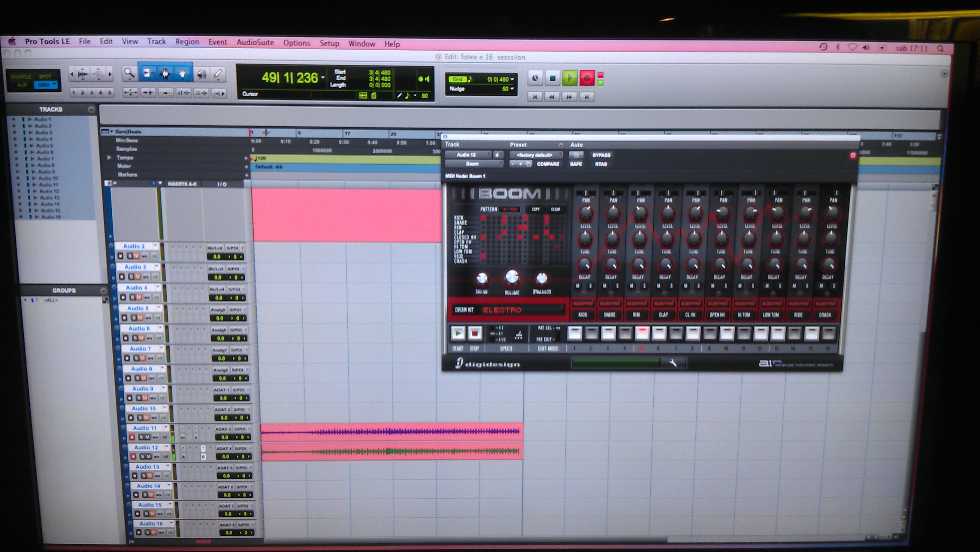The image size is (980, 552).
Task: Click the transport Online clock button
Action: (535, 78)
